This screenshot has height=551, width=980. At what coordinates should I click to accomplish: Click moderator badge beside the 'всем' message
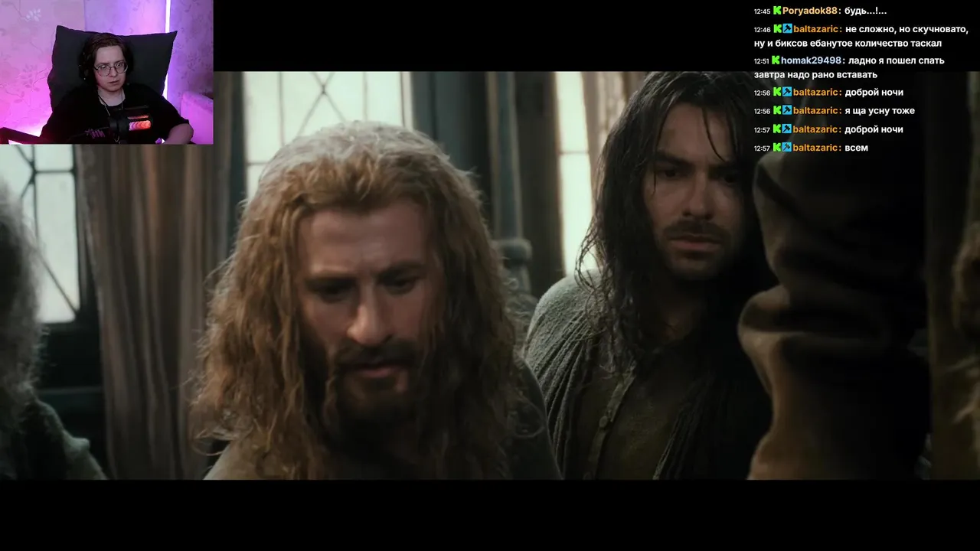click(787, 148)
